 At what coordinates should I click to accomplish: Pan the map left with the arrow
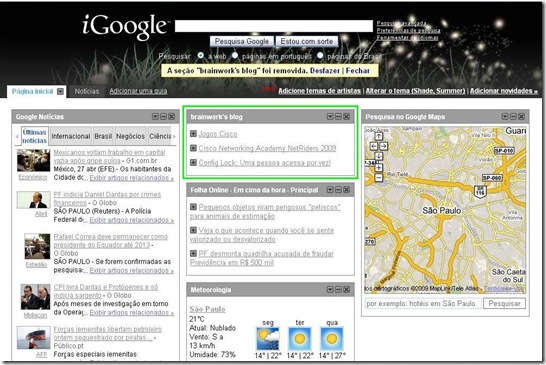(x=374, y=146)
